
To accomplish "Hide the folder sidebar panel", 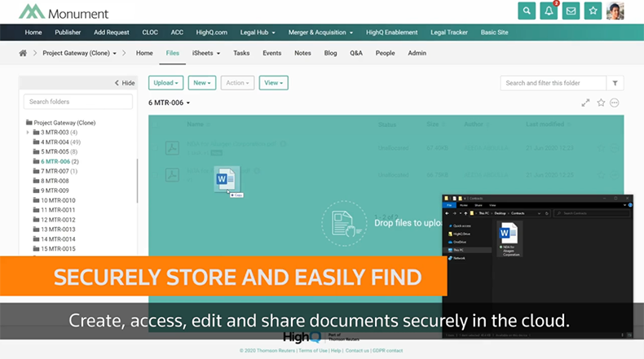I will 125,83.
